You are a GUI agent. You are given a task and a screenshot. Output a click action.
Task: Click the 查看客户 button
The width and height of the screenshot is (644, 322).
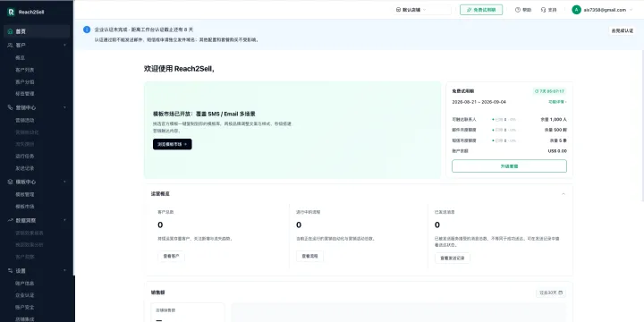(171, 257)
